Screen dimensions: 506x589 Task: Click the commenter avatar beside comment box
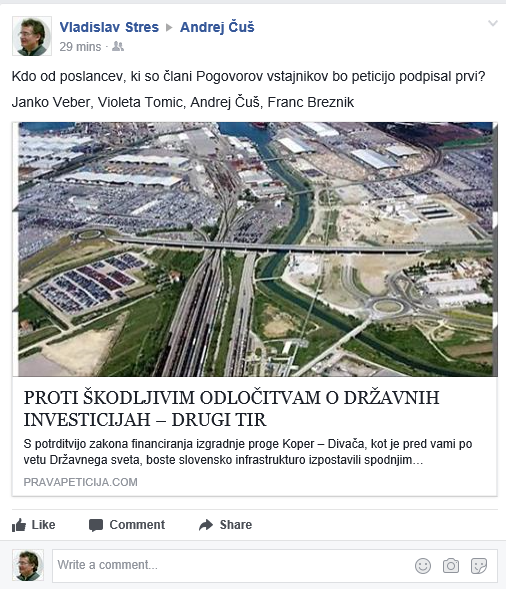pyautogui.click(x=28, y=565)
